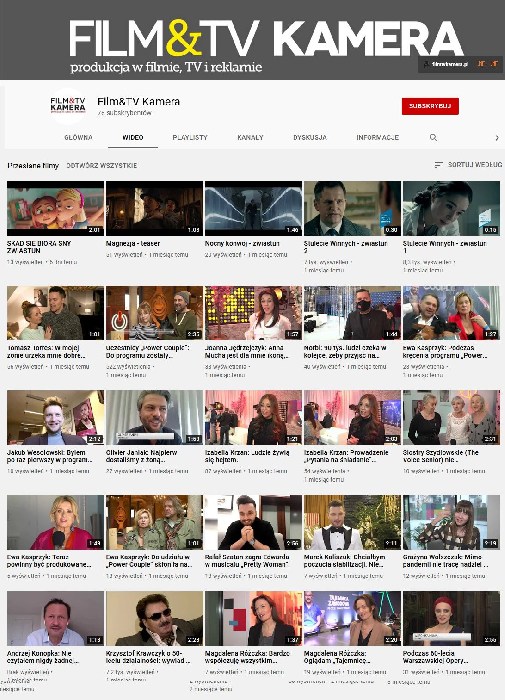The height and width of the screenshot is (700, 505).
Task: Click the Film&TV Kamera channel avatar
Action: click(68, 106)
